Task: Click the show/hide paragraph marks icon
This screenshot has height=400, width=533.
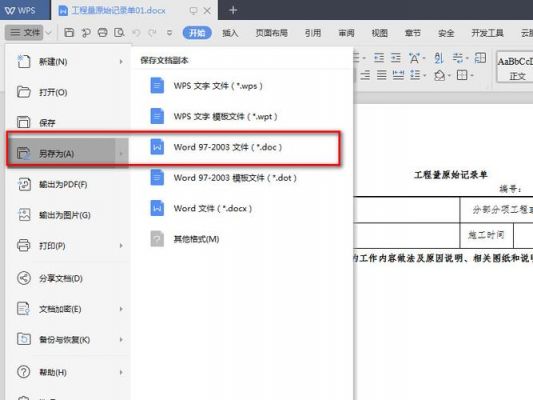Action: [x=458, y=58]
